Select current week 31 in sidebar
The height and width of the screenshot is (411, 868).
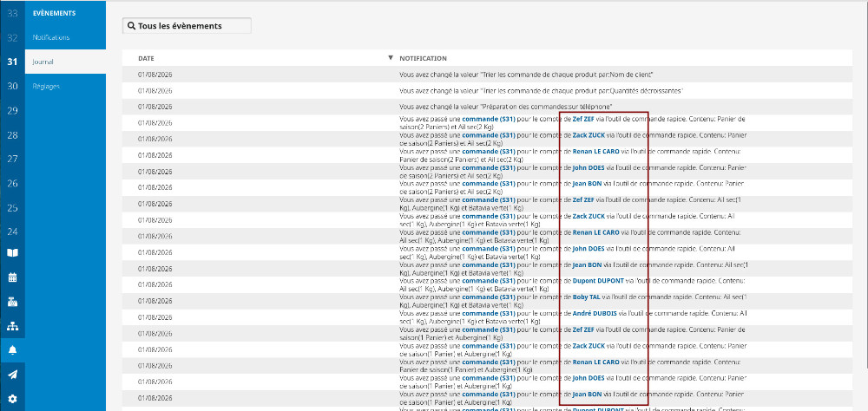12,62
